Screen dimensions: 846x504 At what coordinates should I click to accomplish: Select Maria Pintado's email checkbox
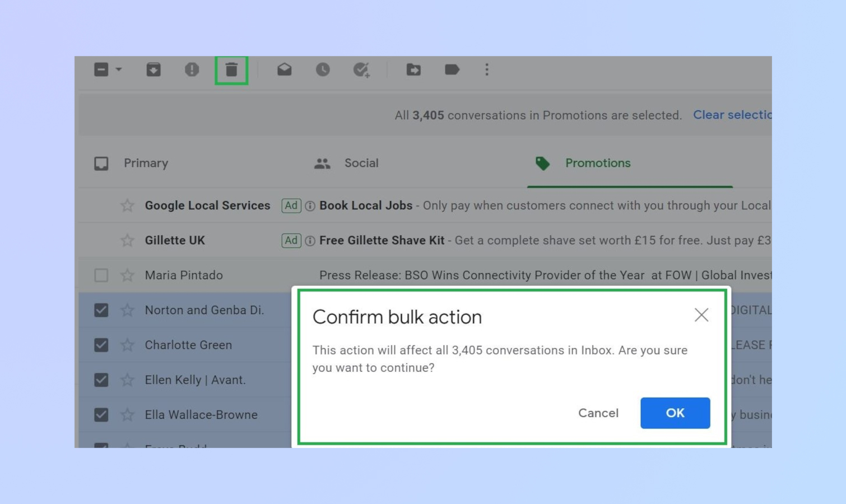[x=101, y=275]
